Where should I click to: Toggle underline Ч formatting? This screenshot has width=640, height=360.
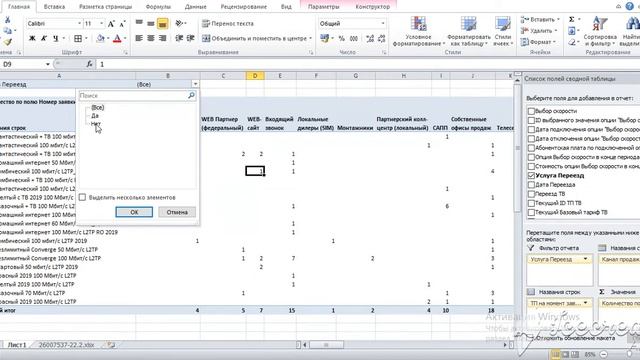56,38
